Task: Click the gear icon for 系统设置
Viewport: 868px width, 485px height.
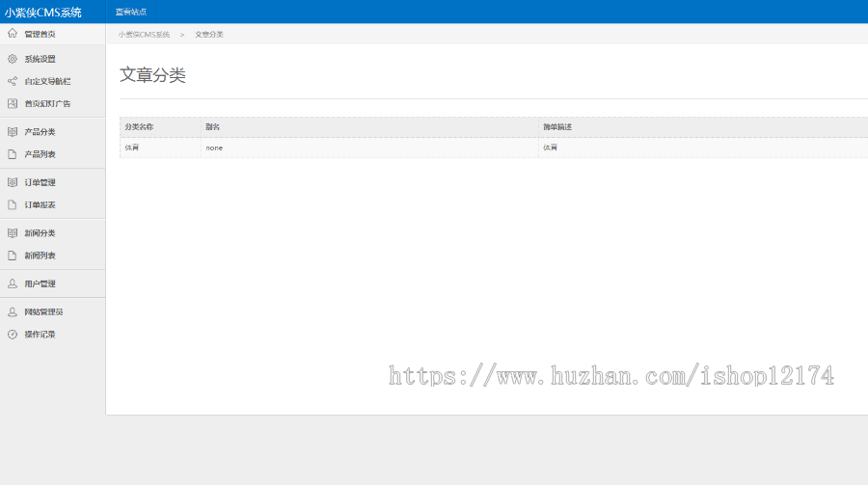Action: tap(13, 59)
